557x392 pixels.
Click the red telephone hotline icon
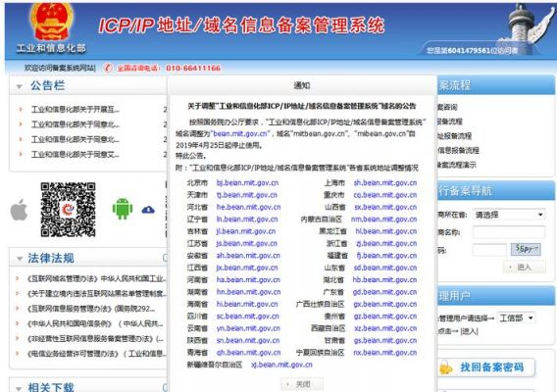point(108,68)
